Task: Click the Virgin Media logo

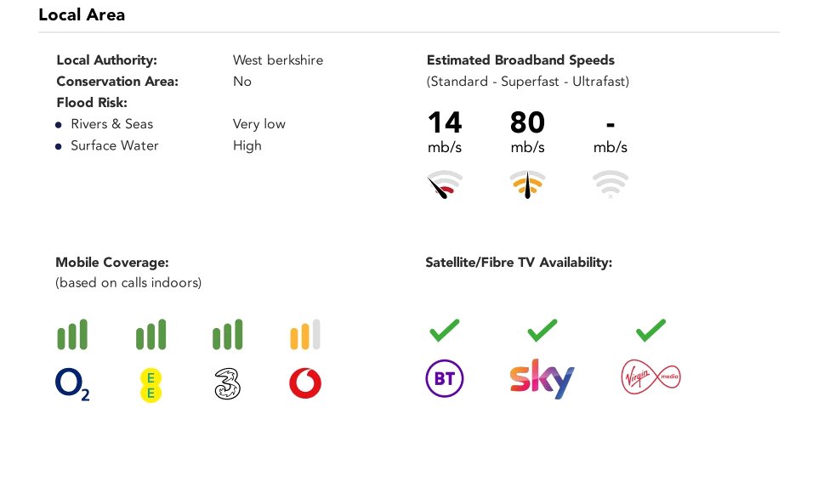Action: 650,377
